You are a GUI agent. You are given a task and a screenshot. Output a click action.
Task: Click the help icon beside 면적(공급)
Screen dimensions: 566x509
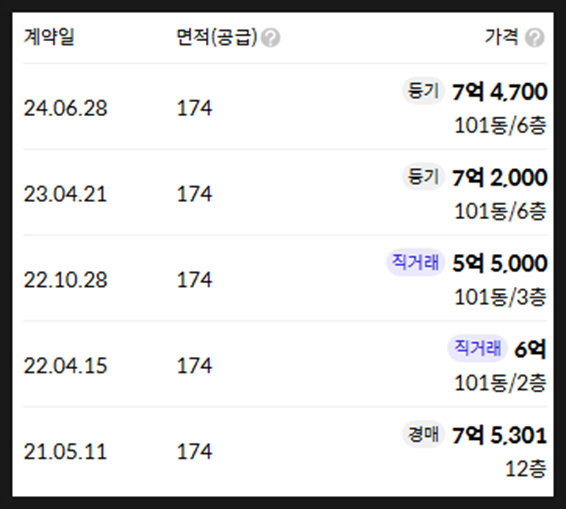click(x=270, y=38)
